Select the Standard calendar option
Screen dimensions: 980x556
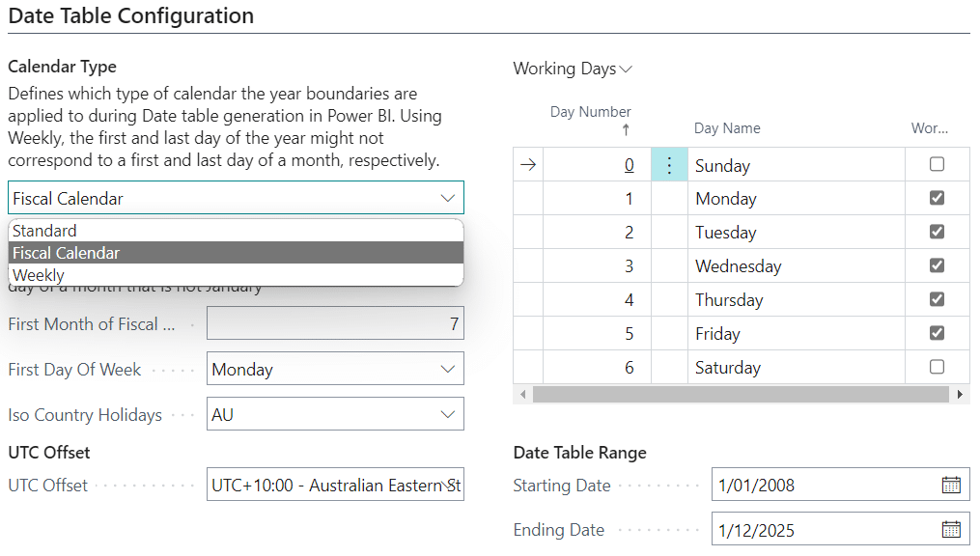click(236, 231)
